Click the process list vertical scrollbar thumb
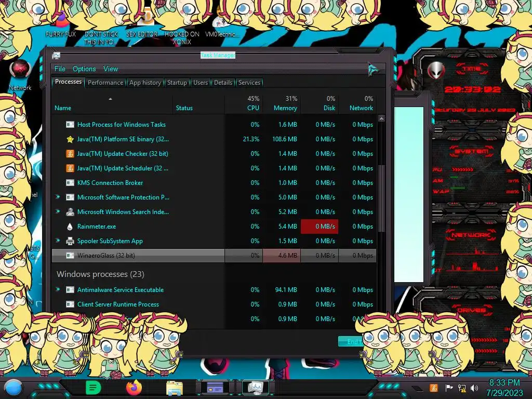532x399 pixels. (381, 197)
